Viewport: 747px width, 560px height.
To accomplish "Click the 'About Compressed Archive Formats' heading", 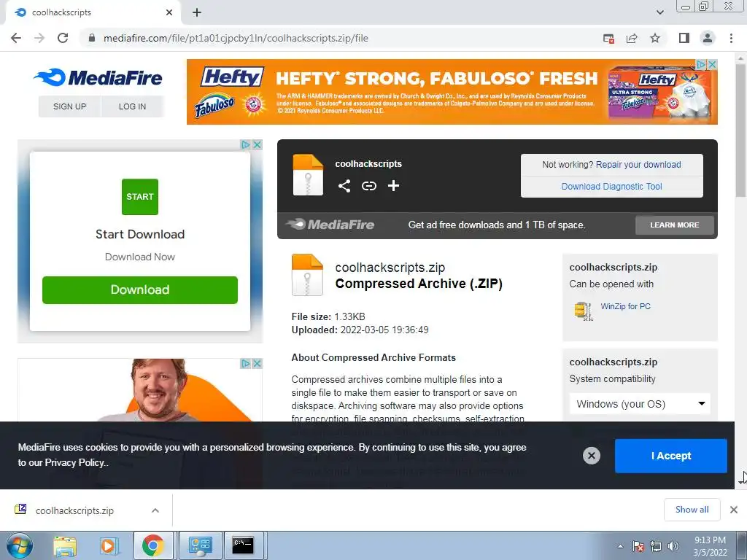I will pyautogui.click(x=373, y=357).
